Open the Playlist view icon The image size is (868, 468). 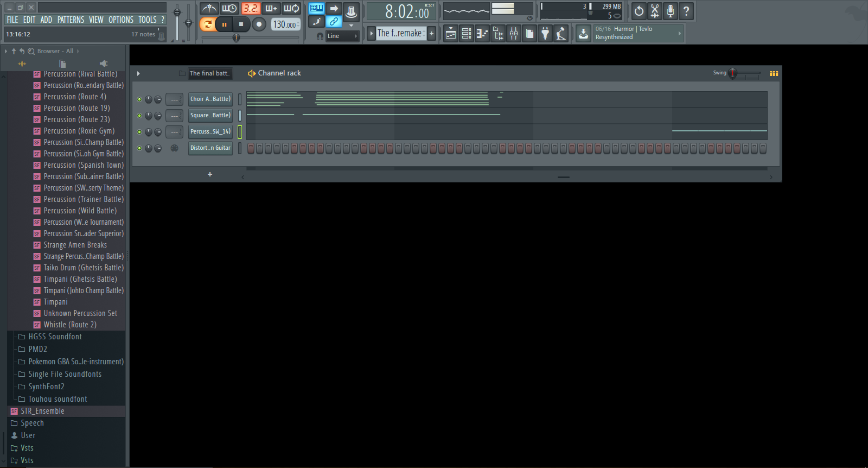(x=450, y=34)
